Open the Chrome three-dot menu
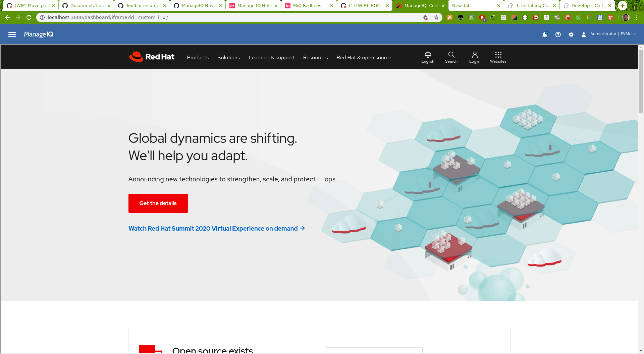 [x=637, y=17]
